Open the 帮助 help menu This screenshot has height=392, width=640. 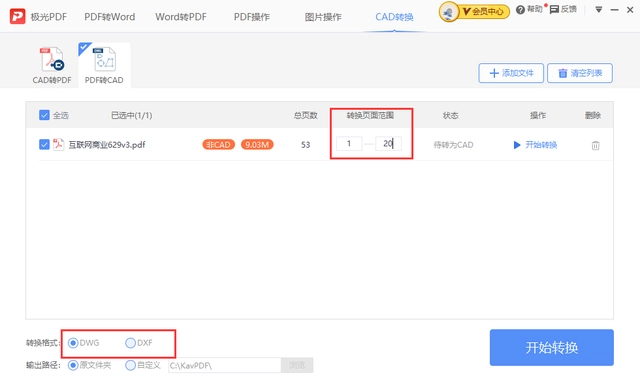click(529, 9)
